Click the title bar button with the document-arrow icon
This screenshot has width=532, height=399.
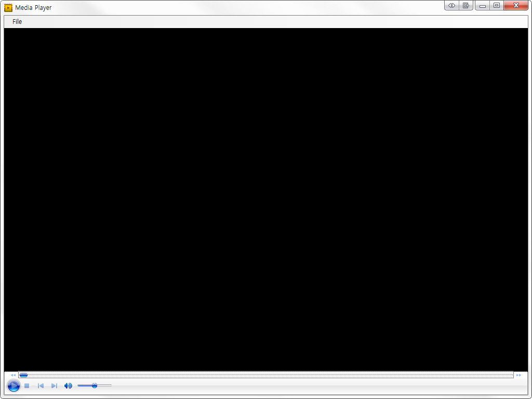466,5
